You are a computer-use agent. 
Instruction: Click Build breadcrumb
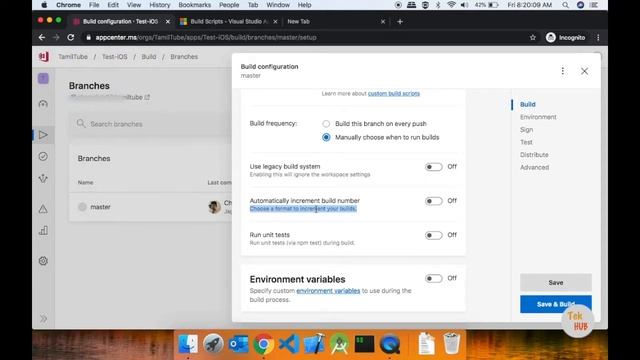tap(149, 57)
